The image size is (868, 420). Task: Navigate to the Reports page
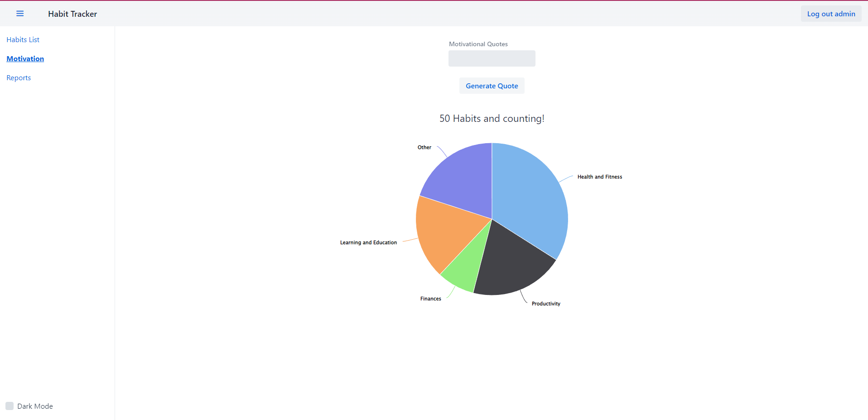(18, 77)
